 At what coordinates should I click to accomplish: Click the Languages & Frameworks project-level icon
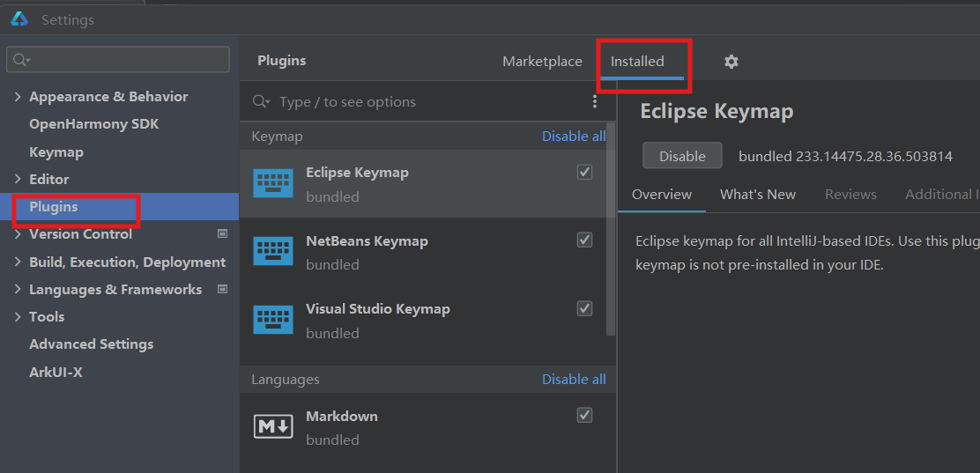click(222, 289)
